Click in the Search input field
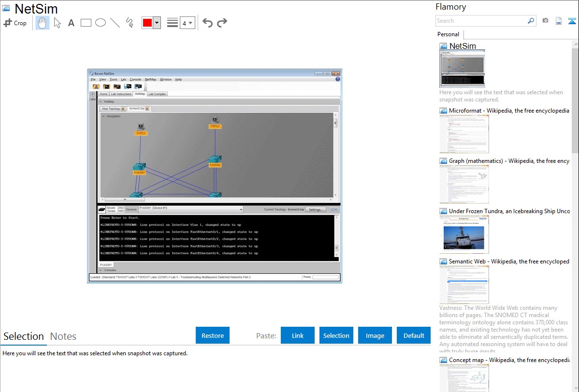579x392 pixels. point(481,21)
